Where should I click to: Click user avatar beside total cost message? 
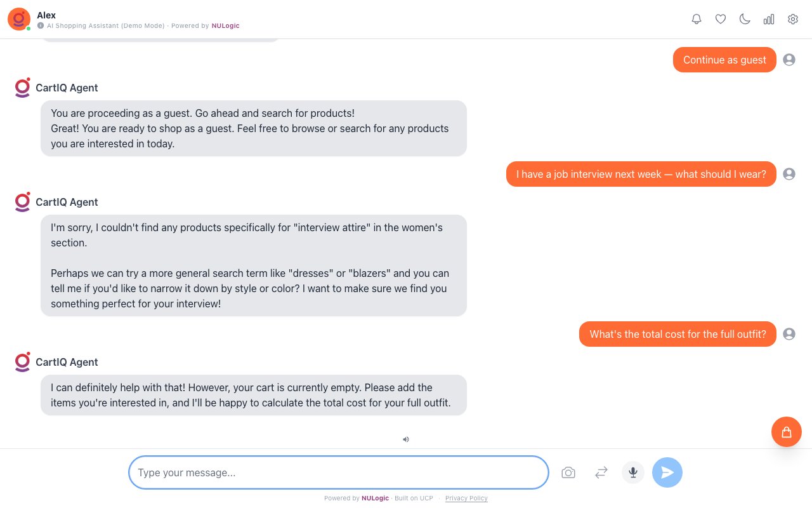789,334
